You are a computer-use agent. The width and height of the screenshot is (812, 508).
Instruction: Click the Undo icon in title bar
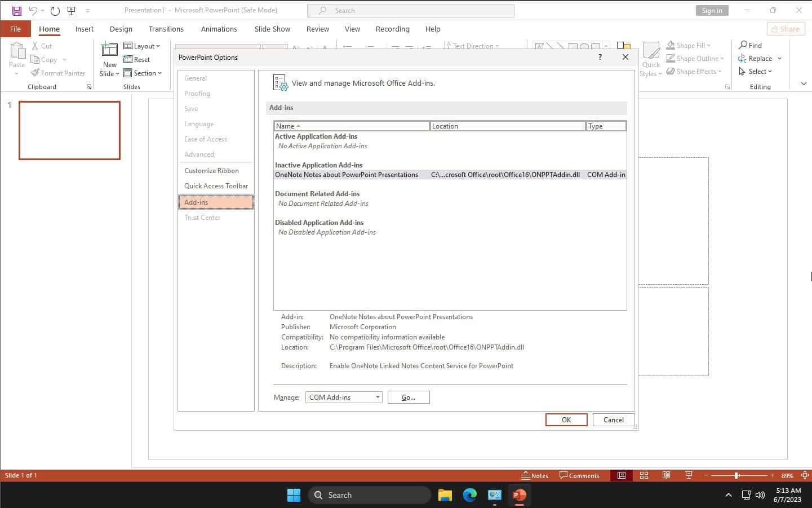[33, 11]
